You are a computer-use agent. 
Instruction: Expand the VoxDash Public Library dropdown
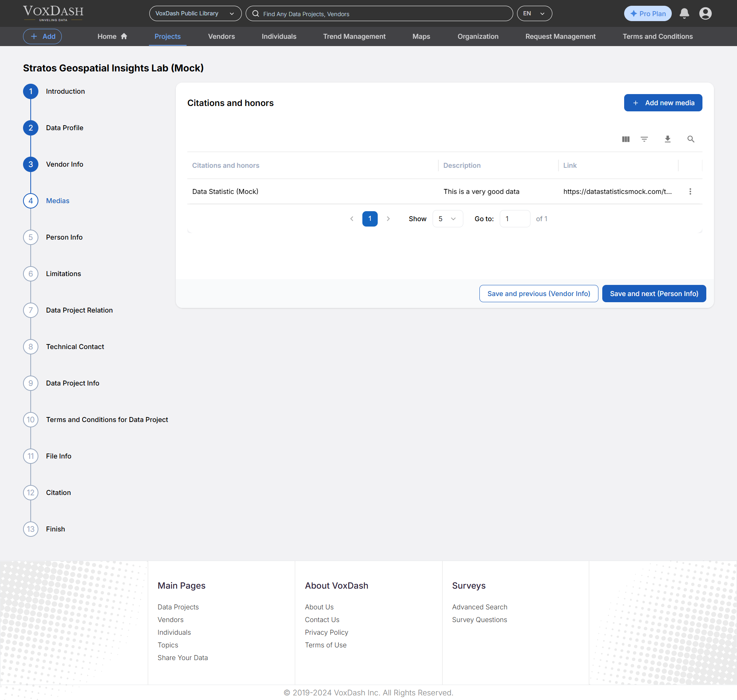pyautogui.click(x=195, y=13)
